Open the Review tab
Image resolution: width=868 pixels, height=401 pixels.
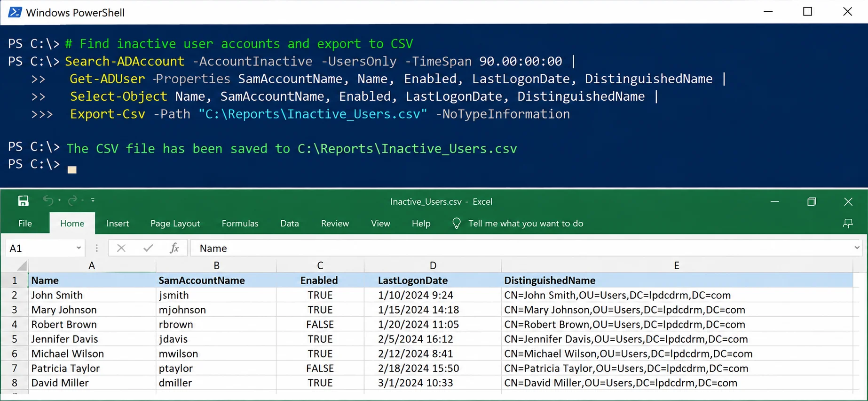click(335, 224)
